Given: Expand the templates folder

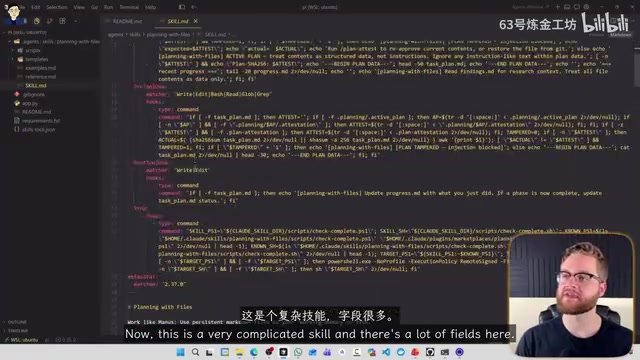Looking at the screenshot, I should click(x=36, y=59).
